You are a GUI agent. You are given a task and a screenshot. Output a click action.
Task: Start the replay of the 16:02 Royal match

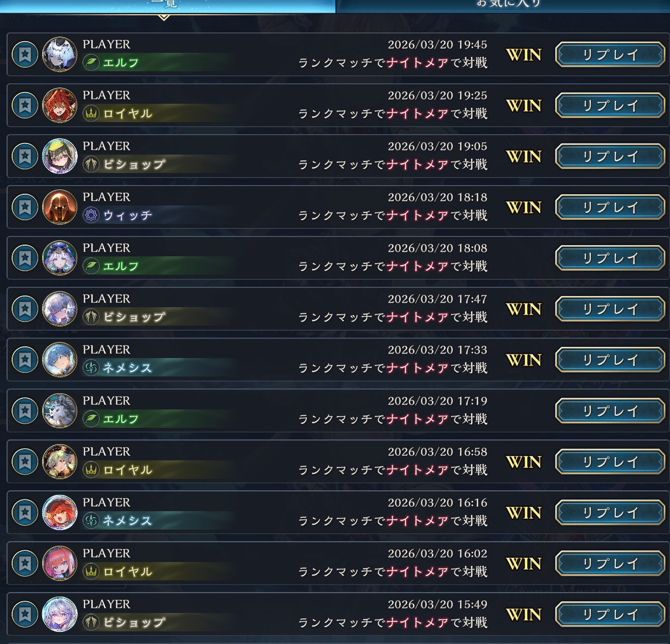click(x=610, y=563)
